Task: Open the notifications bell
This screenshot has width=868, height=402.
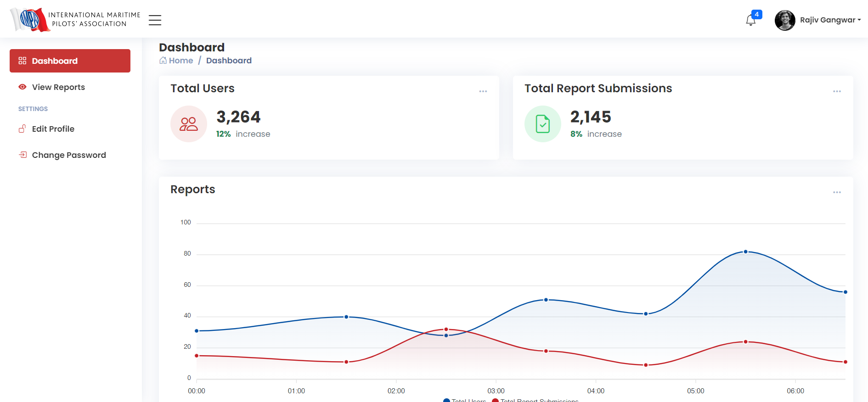Action: (750, 21)
